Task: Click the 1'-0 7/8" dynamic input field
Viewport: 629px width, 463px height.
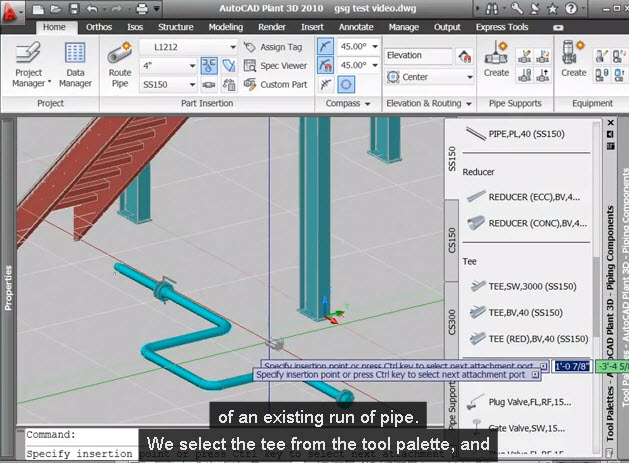Action: click(x=572, y=366)
